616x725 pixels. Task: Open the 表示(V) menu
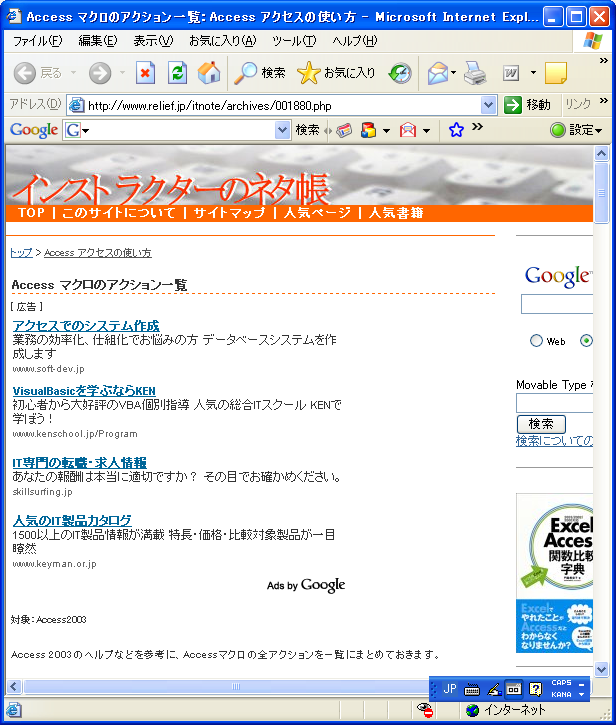(x=153, y=41)
